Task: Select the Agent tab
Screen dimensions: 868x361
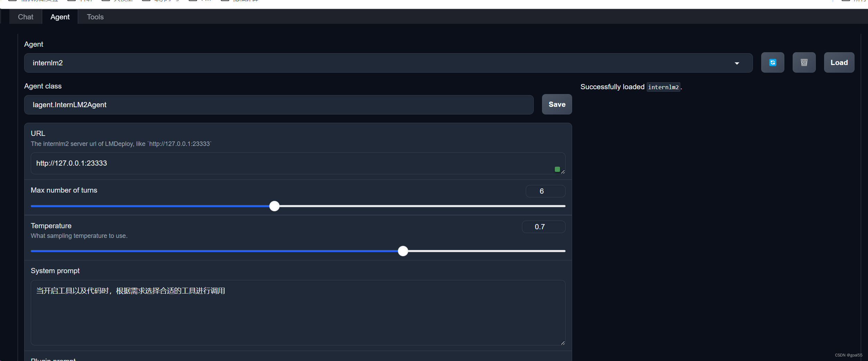Action: pyautogui.click(x=60, y=17)
